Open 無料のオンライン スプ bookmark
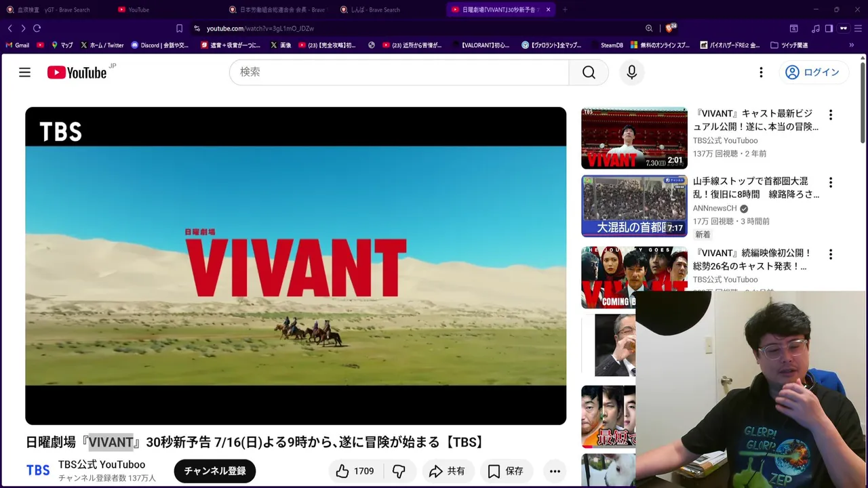This screenshot has height=488, width=868. pos(660,45)
